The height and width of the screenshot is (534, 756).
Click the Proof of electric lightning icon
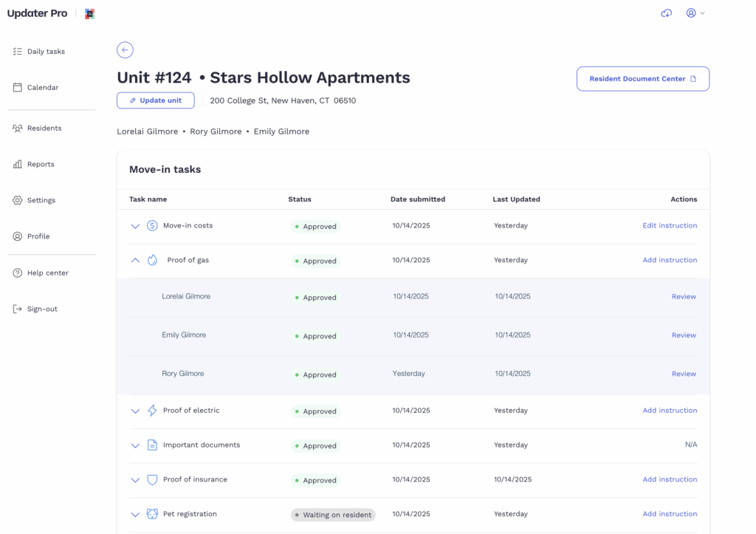[152, 411]
